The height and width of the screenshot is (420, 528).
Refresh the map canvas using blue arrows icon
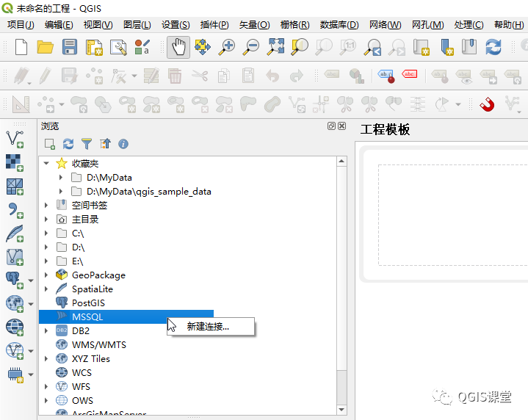493,47
